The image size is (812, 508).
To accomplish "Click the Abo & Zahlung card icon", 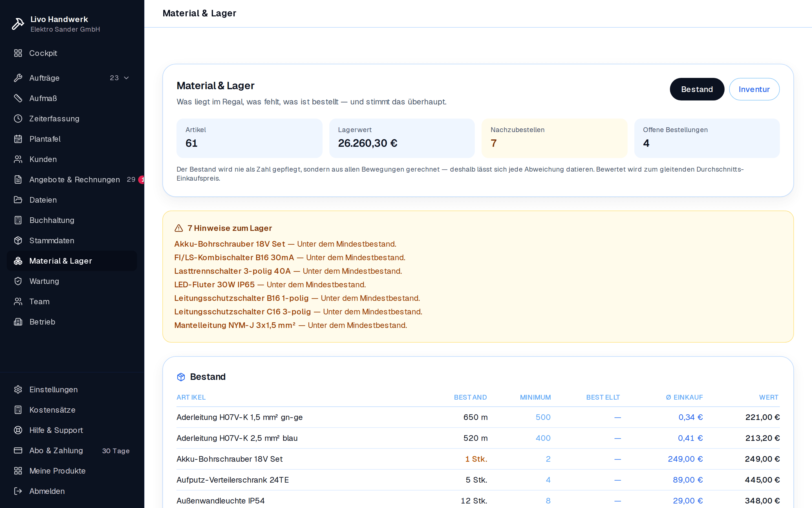I will pyautogui.click(x=18, y=450).
